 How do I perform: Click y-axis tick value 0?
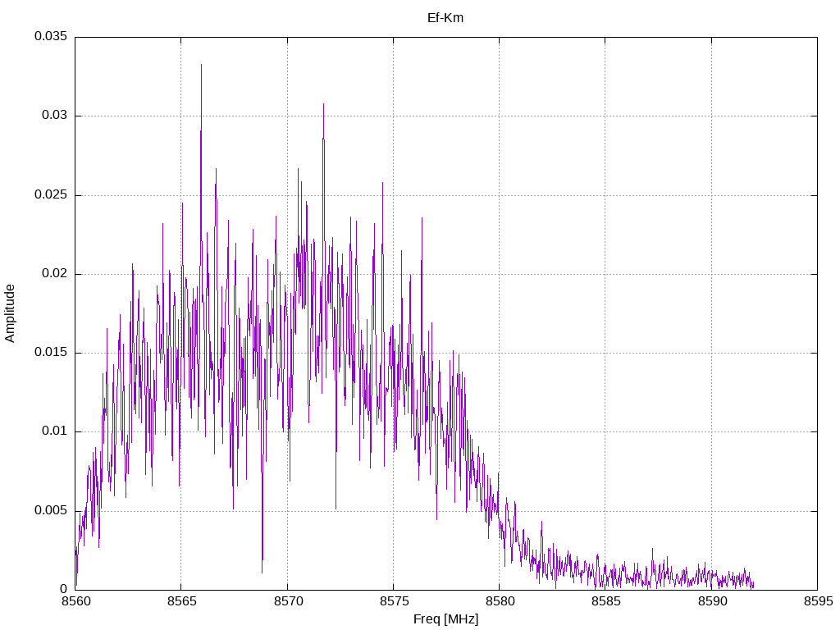click(64, 589)
